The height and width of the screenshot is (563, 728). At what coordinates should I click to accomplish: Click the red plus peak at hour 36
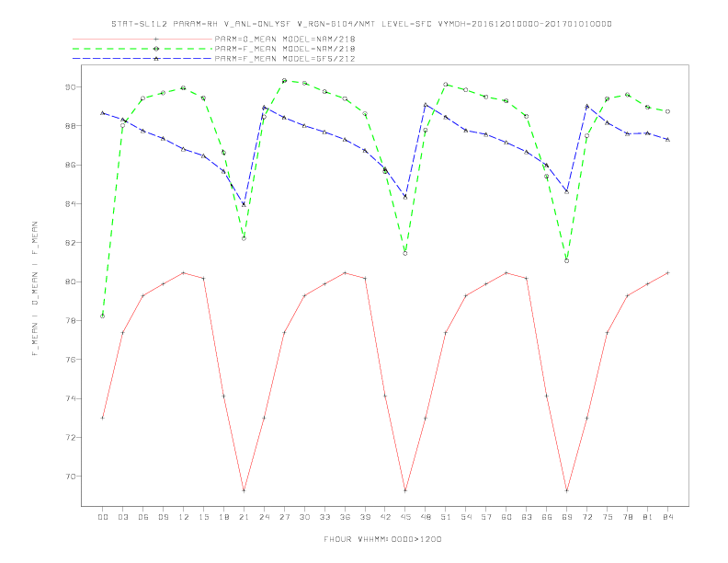345,272
